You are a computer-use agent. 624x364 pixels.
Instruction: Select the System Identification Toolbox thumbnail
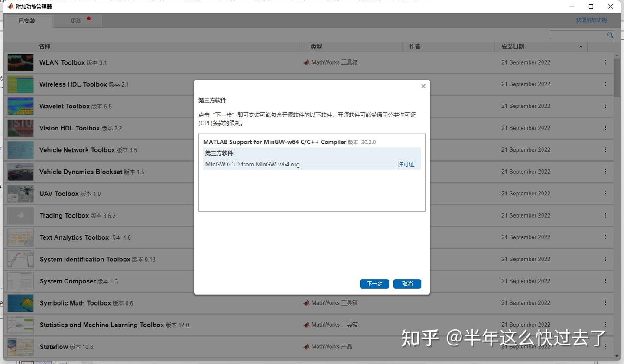(x=20, y=259)
